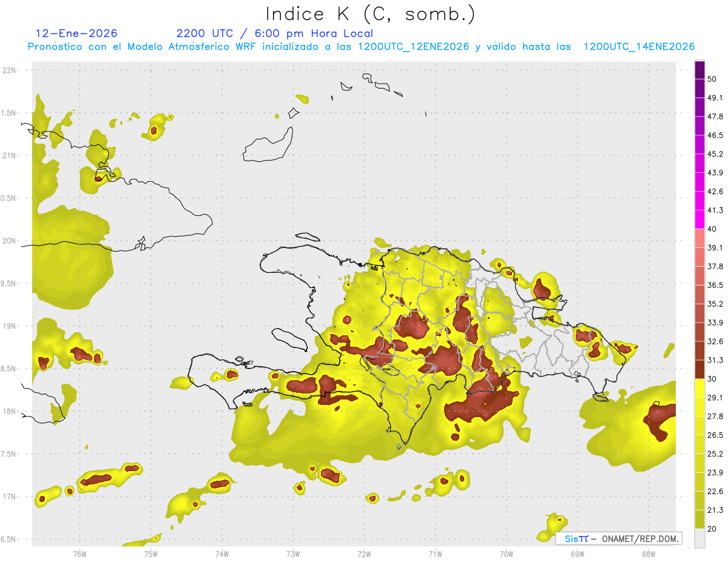Select the "32.6" color scale value

click(x=715, y=341)
